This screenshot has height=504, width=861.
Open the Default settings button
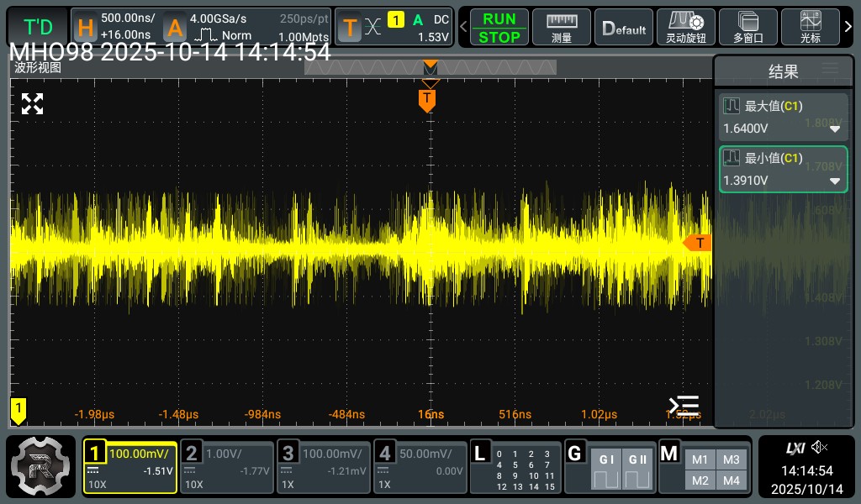(x=624, y=28)
